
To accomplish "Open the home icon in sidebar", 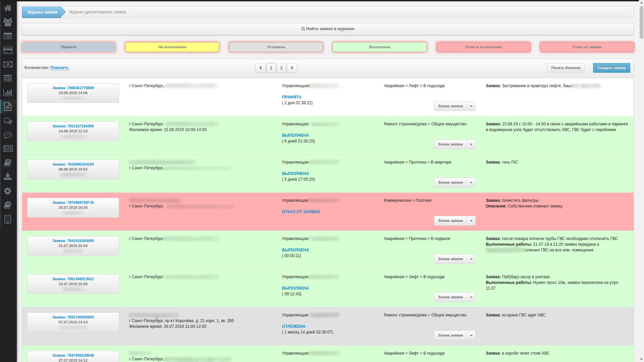I will pyautogui.click(x=8, y=8).
